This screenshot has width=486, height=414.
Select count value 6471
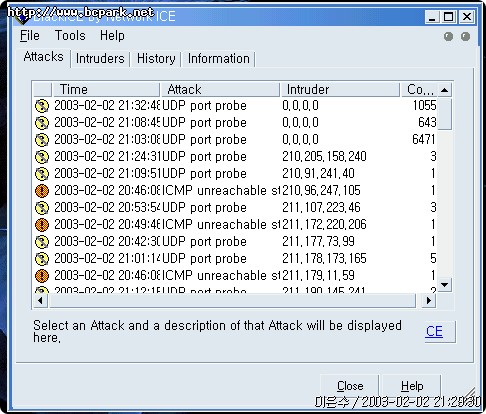click(x=424, y=140)
